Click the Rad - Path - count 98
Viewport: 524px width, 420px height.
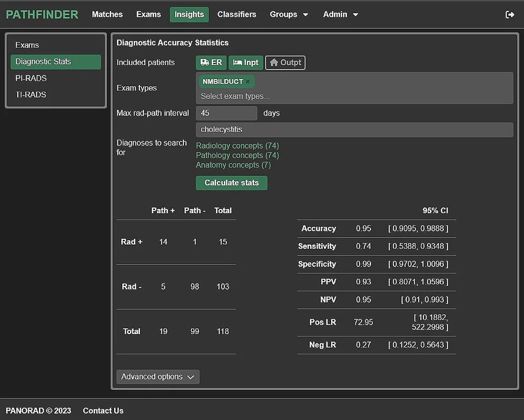(x=194, y=286)
